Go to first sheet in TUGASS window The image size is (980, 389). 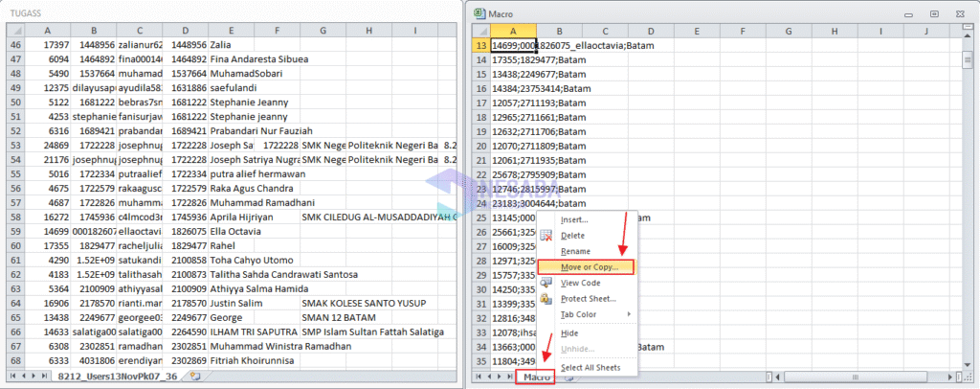tap(13, 376)
